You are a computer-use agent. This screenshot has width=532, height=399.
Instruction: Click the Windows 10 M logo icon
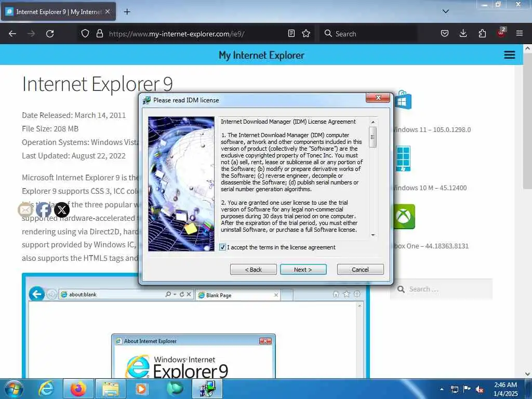(403, 158)
